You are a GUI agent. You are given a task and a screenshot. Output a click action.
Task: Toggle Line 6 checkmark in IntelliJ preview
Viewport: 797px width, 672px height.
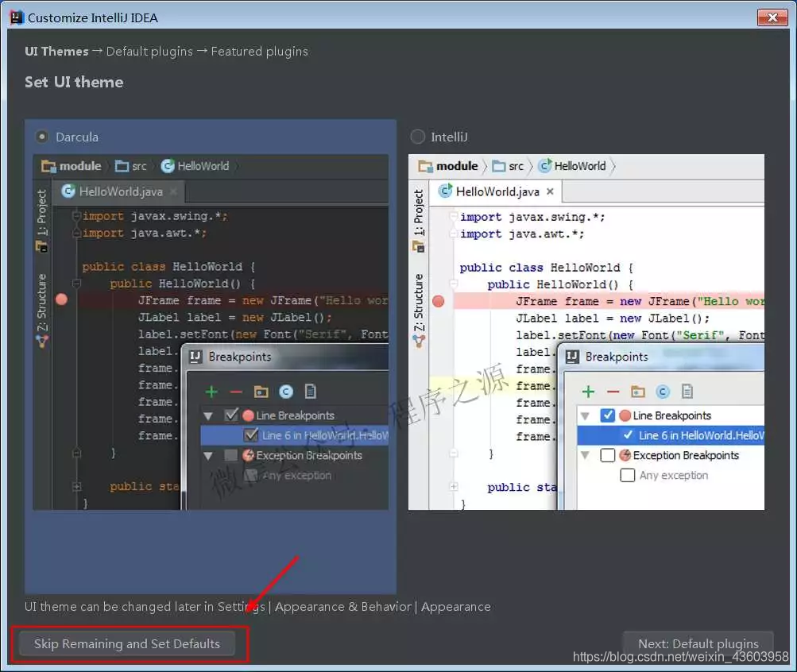tap(629, 434)
